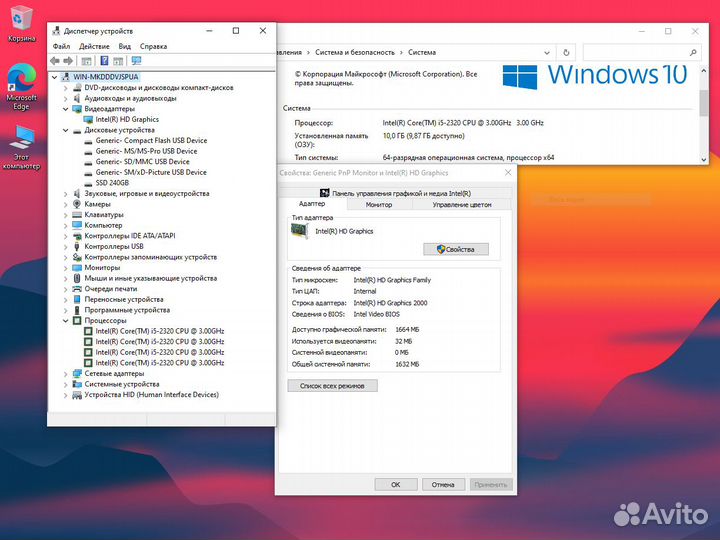Click the blue Help icon in Device Manager toolbar
Screen dimensions: 720x540
[x=104, y=61]
